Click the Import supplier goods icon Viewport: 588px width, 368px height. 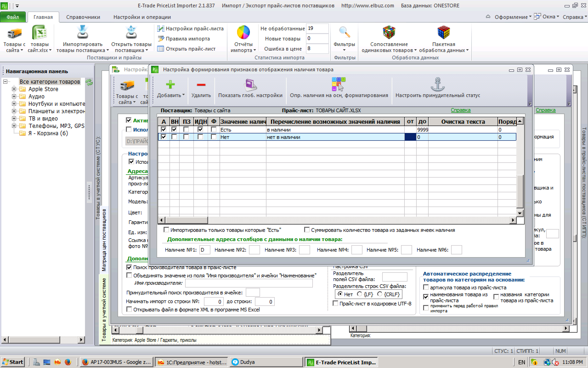click(82, 32)
